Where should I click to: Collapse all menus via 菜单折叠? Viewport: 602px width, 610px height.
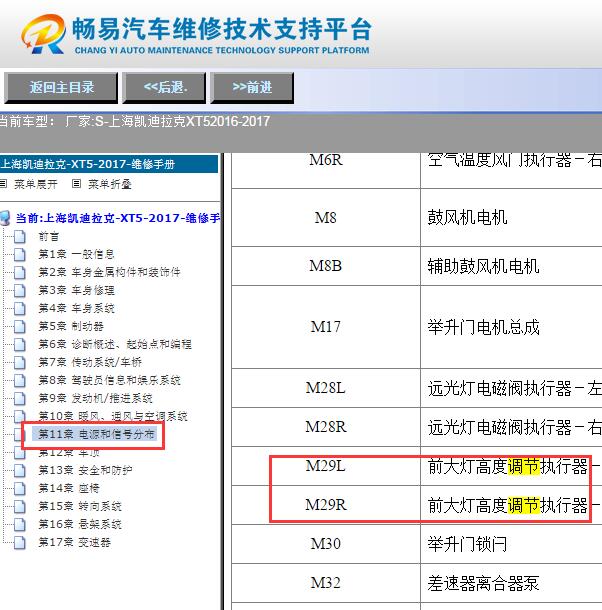click(x=109, y=184)
